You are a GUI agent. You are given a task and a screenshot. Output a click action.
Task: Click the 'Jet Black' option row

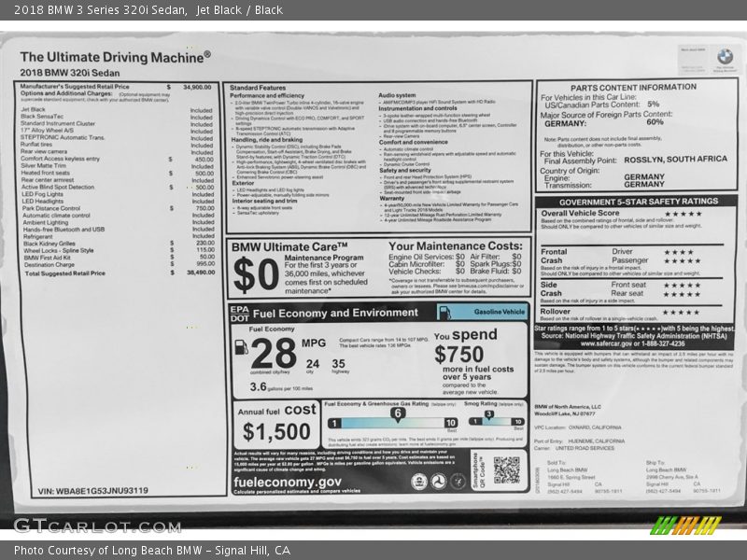tap(117, 109)
